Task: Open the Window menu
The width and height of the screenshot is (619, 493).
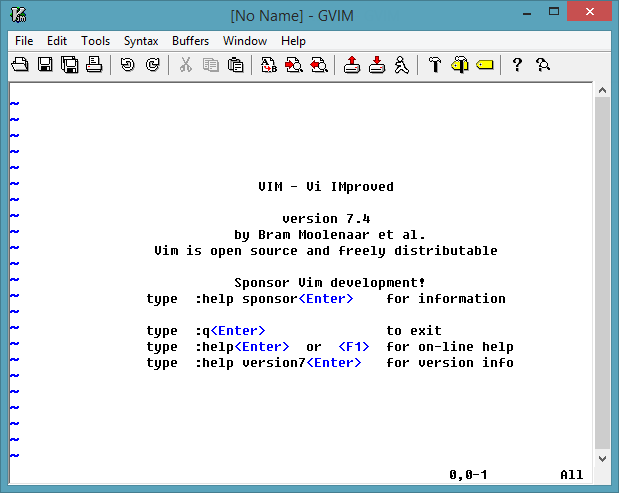Action: click(245, 41)
